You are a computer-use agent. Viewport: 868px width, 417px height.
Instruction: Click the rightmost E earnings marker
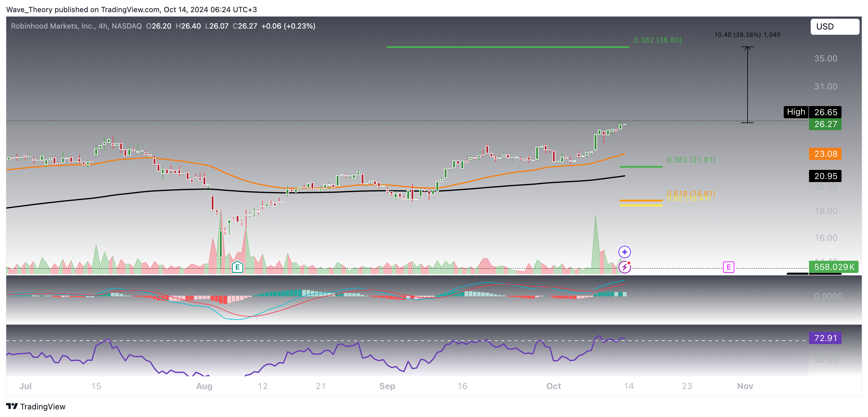coord(728,267)
